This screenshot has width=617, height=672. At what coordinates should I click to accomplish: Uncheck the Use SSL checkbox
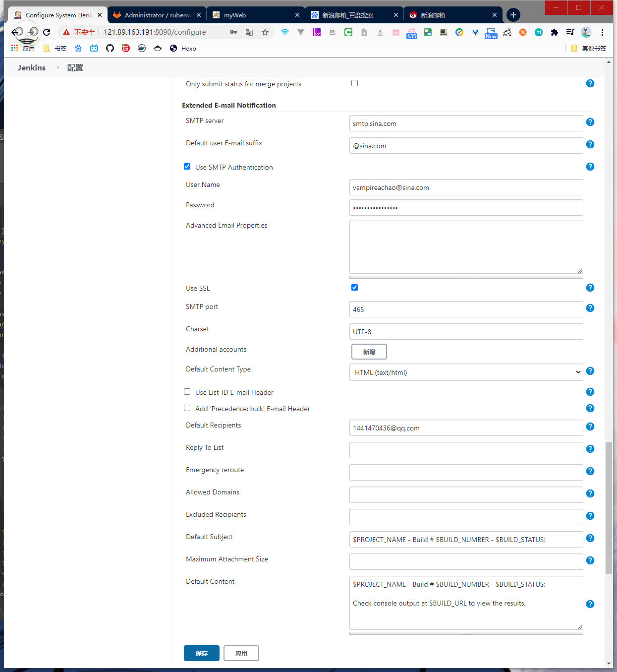click(x=354, y=288)
